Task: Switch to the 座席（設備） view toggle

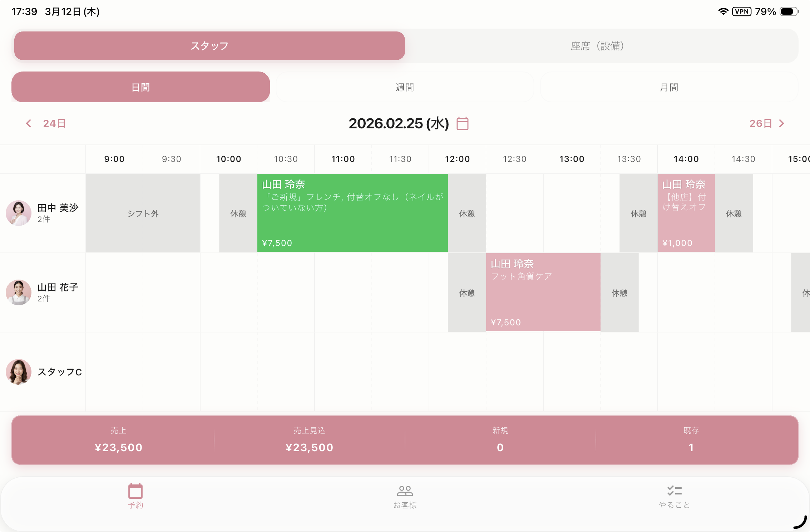Action: pos(597,46)
